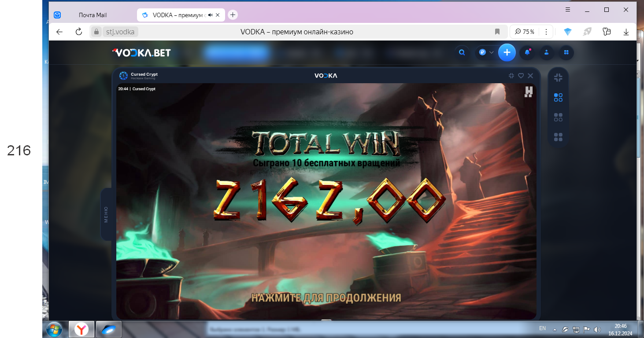
Task: Open the notifications bell
Action: click(527, 52)
